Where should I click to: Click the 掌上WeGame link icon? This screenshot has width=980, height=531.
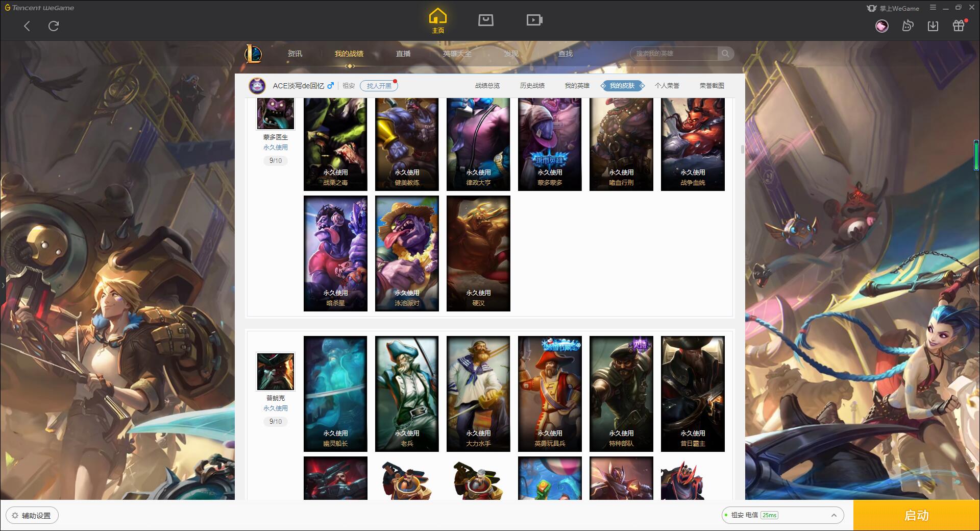[893, 8]
